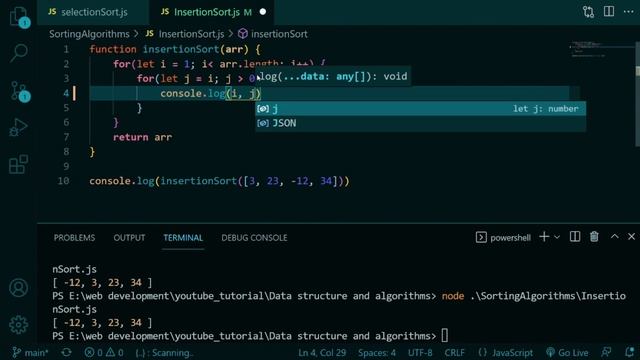Open Source Control view in activity bar

(x=19, y=91)
